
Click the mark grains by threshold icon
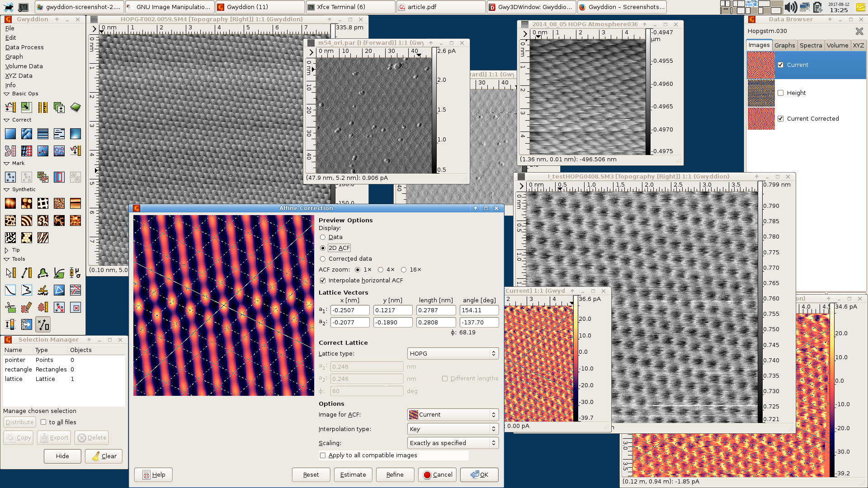tap(10, 177)
